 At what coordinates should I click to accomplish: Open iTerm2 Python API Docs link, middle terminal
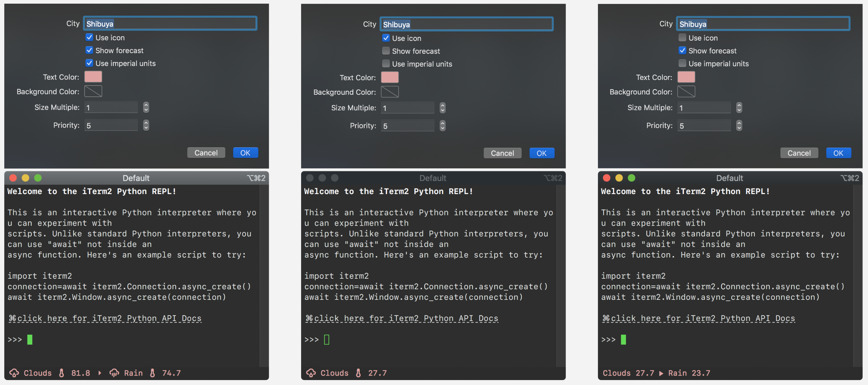[402, 318]
